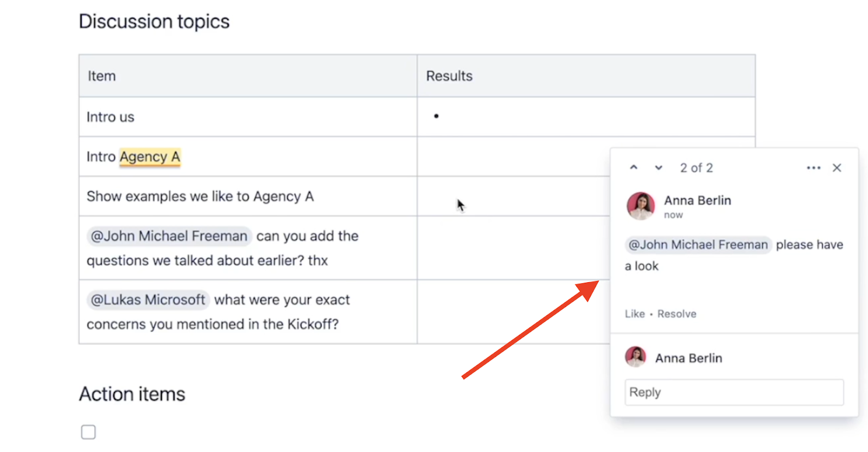Click @John Michael Freeman mention in table
This screenshot has height=452, width=868.
pyautogui.click(x=169, y=236)
